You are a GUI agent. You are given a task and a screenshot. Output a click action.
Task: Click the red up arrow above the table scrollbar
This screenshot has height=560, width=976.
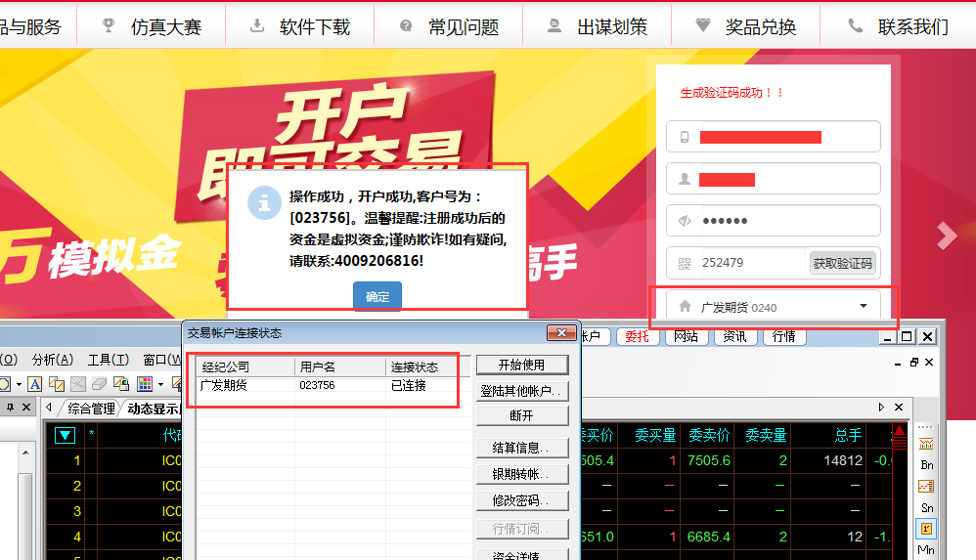tap(900, 433)
